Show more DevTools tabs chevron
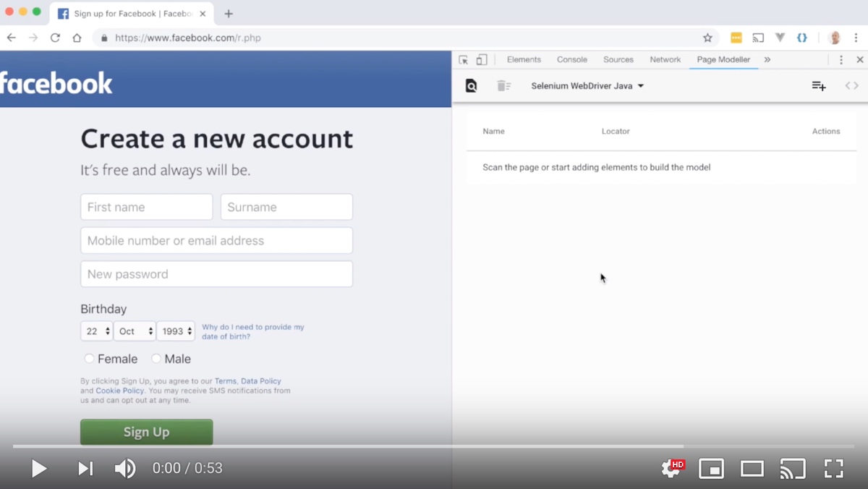The height and width of the screenshot is (489, 868). [767, 60]
